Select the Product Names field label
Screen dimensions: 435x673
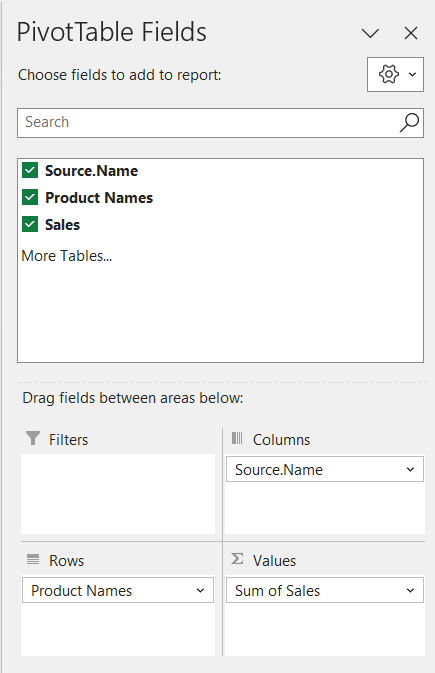[x=99, y=198]
